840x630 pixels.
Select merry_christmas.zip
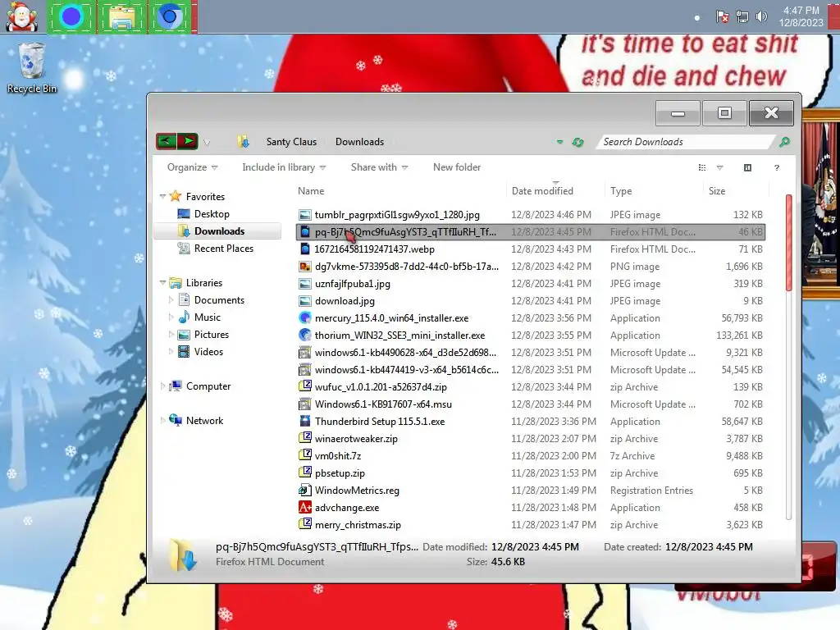point(358,524)
